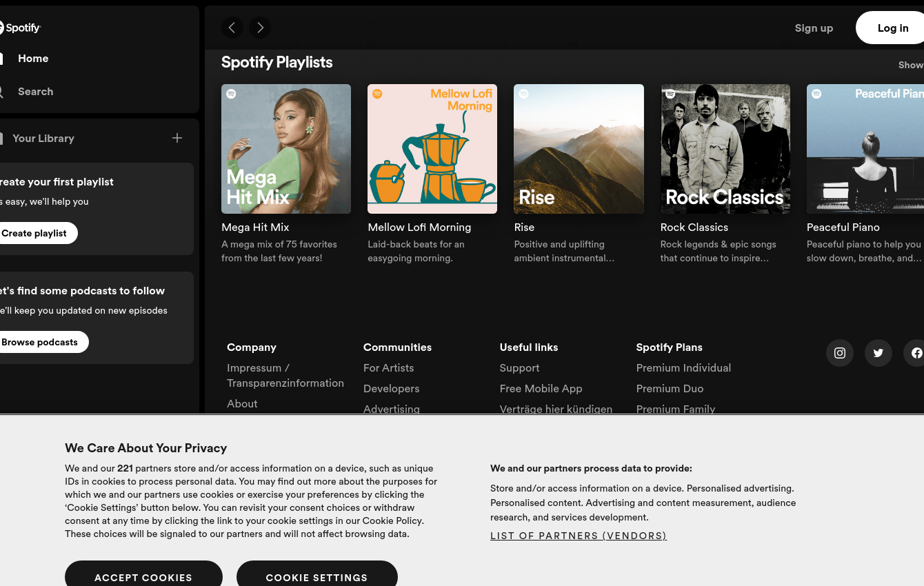Click 'Laid-back beats' description text
This screenshot has height=586, width=924.
click(416, 251)
